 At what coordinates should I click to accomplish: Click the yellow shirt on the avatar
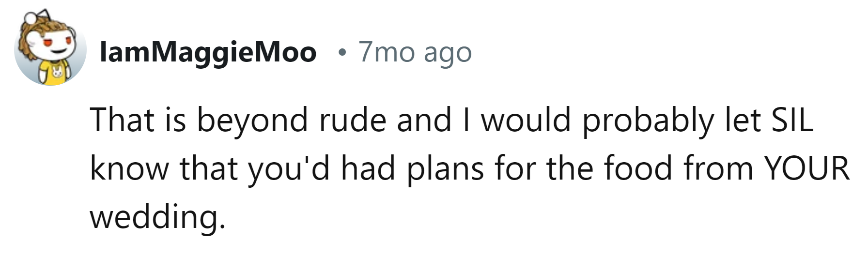point(53,74)
